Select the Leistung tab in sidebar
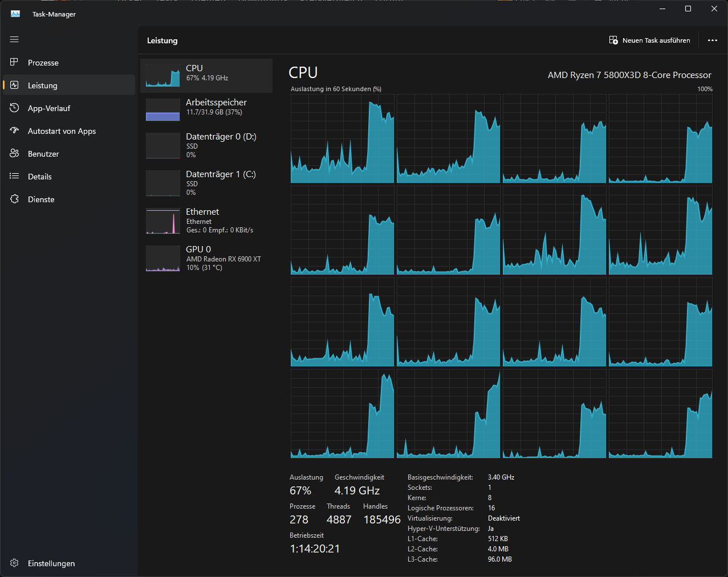 (x=69, y=85)
